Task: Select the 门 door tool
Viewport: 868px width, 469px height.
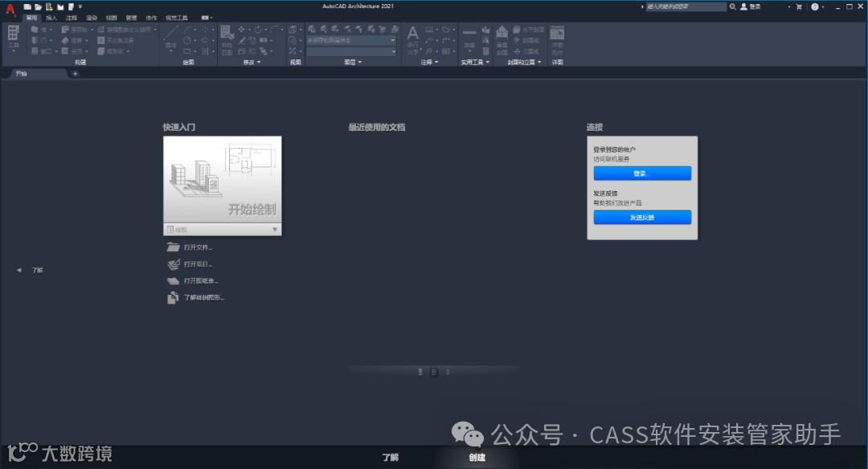Action: 40,40
